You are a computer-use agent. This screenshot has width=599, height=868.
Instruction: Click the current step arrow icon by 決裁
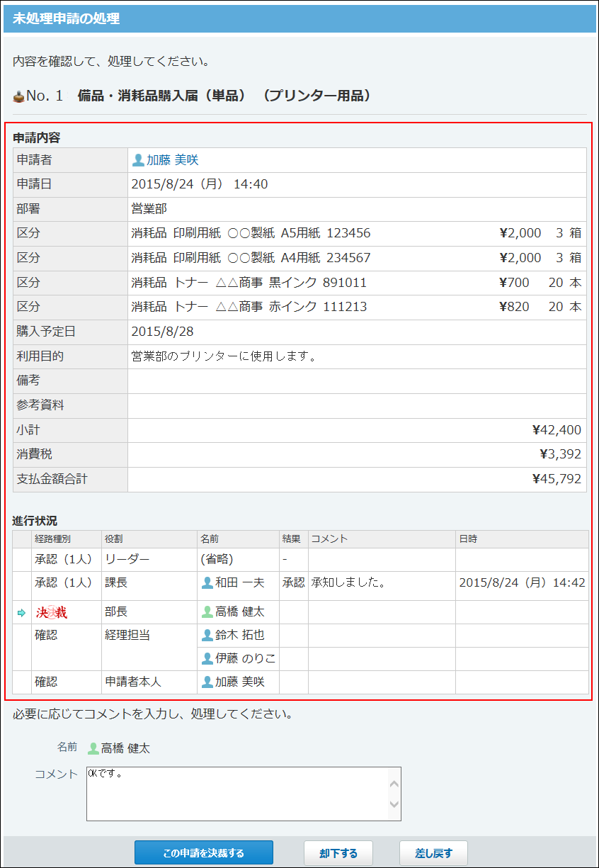[x=21, y=612]
